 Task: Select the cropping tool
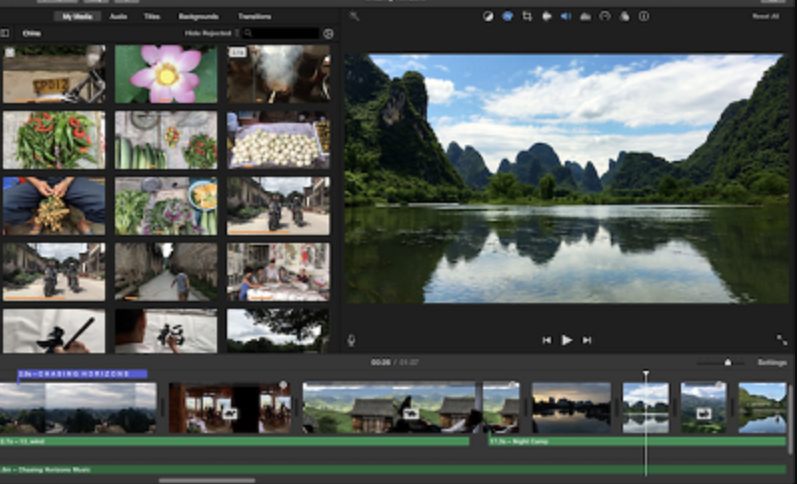[x=527, y=16]
